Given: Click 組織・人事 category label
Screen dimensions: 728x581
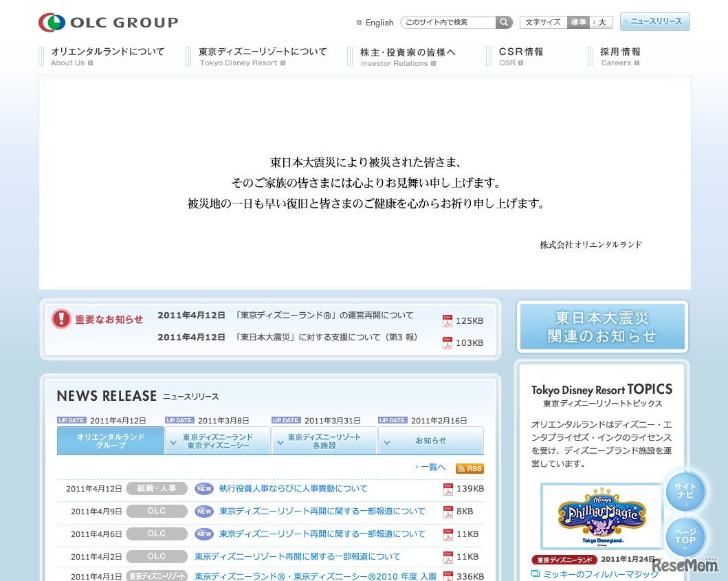Looking at the screenshot, I should [157, 489].
